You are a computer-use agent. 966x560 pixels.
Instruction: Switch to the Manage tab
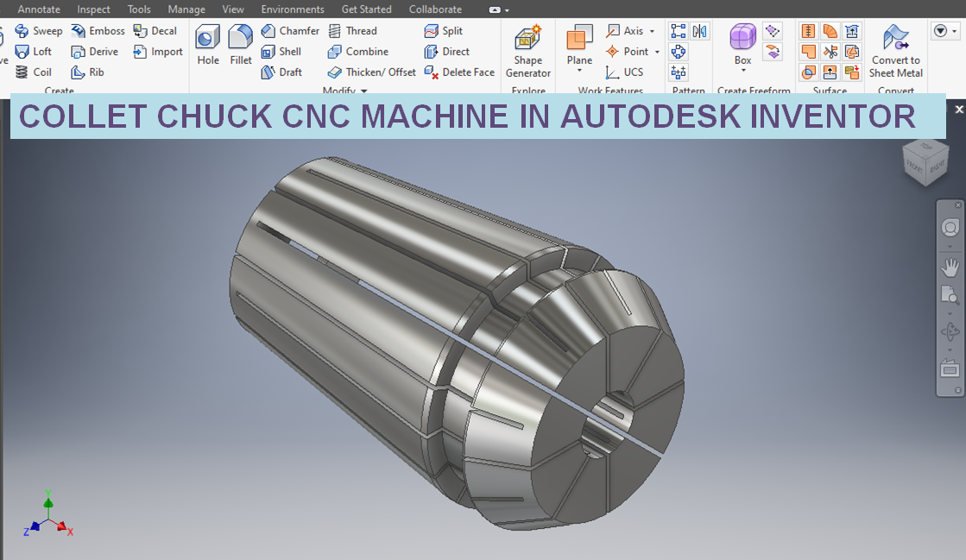186,9
